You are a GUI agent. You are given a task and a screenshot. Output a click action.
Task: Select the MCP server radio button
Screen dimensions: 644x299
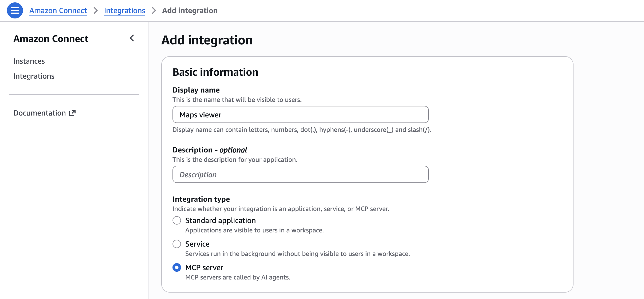click(x=177, y=267)
